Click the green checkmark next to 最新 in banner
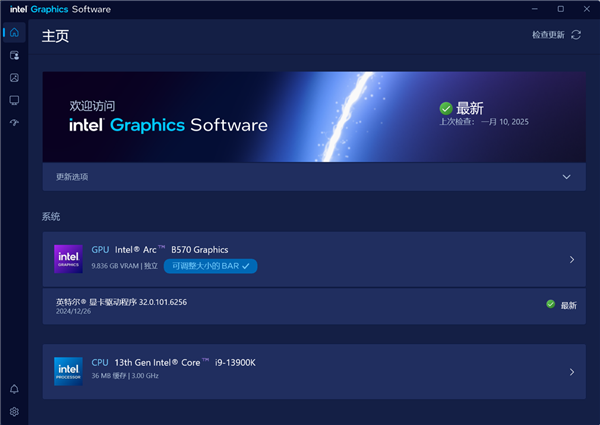This screenshot has height=425, width=600. (x=446, y=108)
